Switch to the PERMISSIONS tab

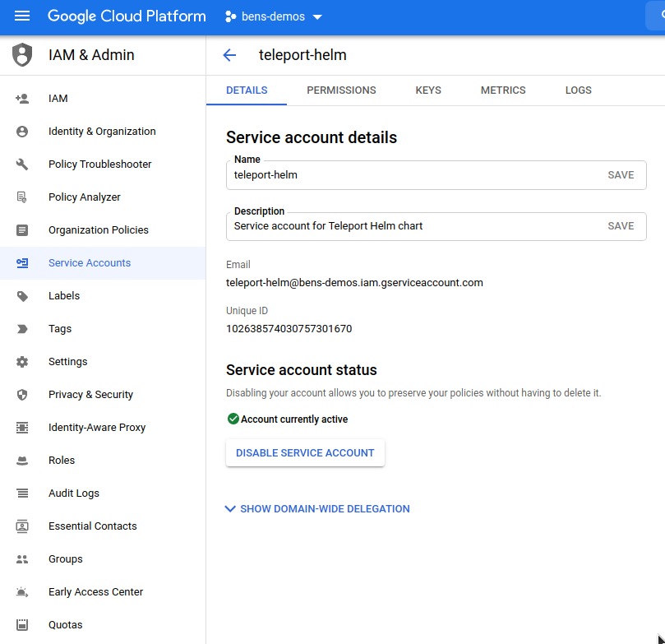(341, 90)
